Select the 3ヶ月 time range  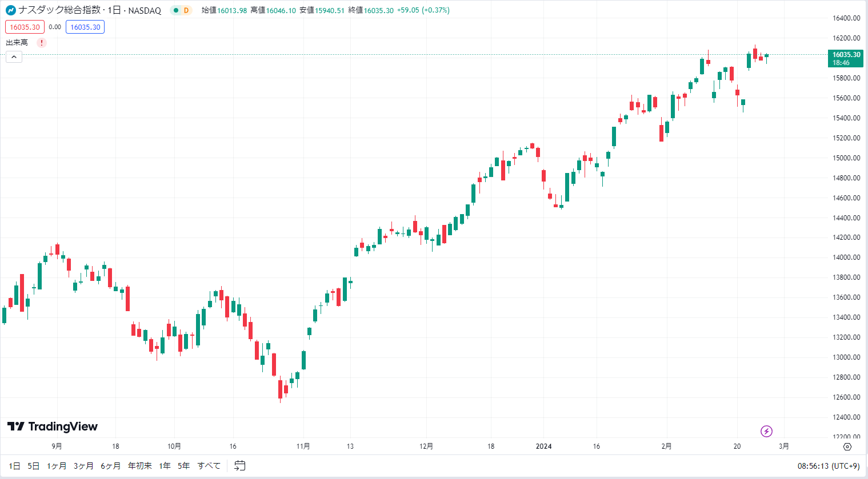tap(83, 466)
